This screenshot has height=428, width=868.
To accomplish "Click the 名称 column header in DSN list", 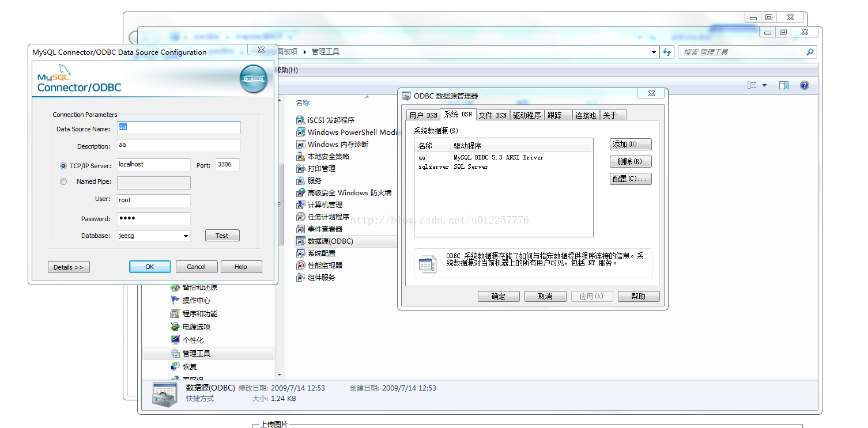I will [x=433, y=146].
